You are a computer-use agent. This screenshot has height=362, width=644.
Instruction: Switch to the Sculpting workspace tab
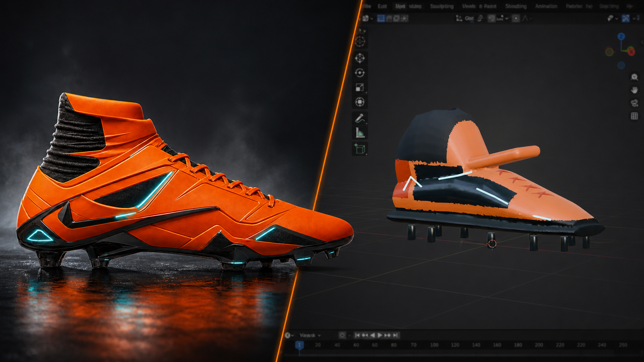click(x=442, y=6)
